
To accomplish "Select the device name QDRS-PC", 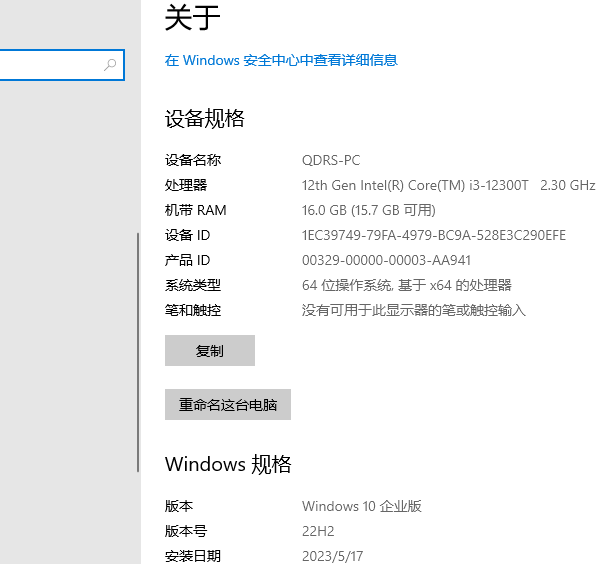I will (331, 160).
